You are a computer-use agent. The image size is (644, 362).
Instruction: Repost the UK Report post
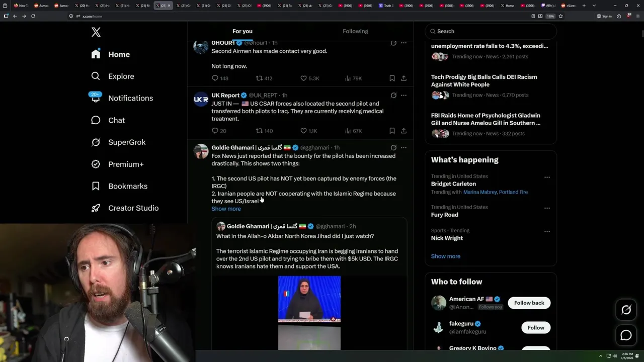(264, 131)
